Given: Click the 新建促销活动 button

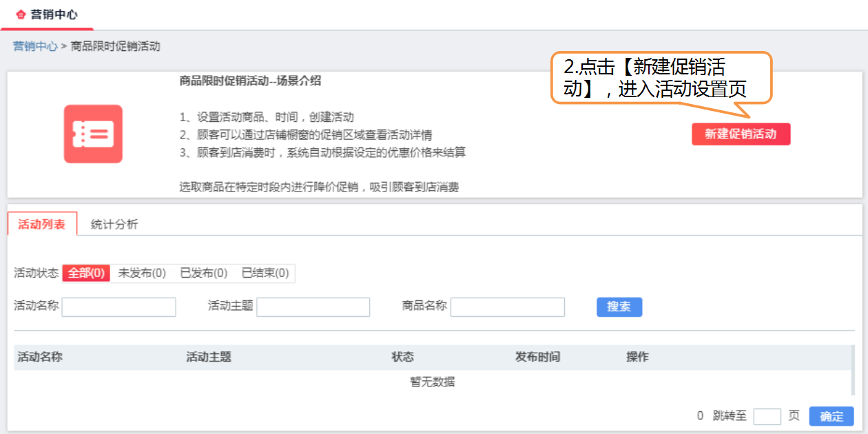Looking at the screenshot, I should [x=741, y=134].
